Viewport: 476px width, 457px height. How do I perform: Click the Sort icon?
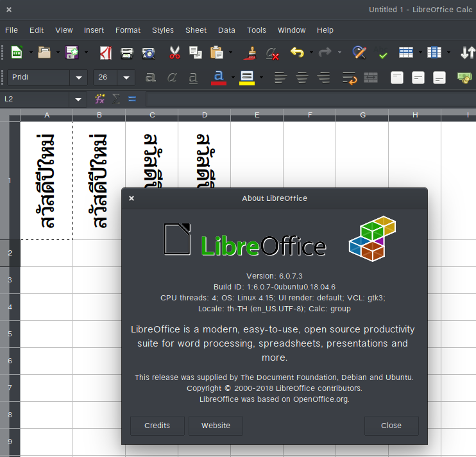pos(468,53)
